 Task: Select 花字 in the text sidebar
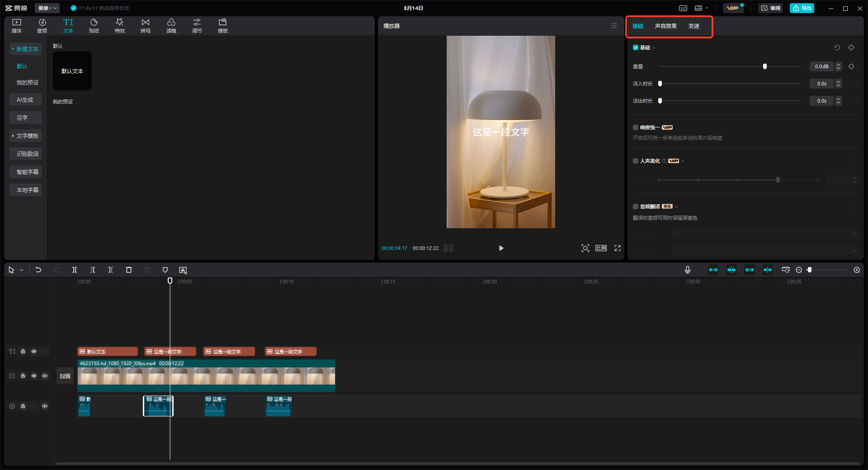[x=26, y=117]
